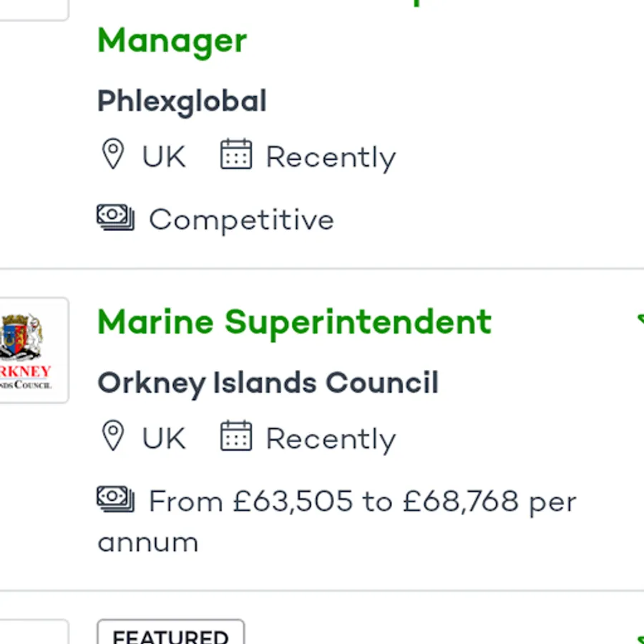This screenshot has width=644, height=644.
Task: Open the job title ending in Manager
Action: point(172,41)
